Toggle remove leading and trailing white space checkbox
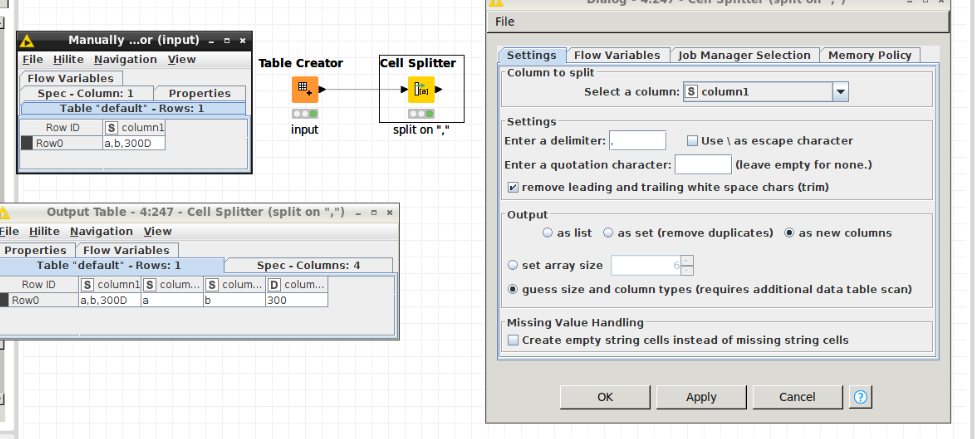This screenshot has height=439, width=975. point(513,187)
